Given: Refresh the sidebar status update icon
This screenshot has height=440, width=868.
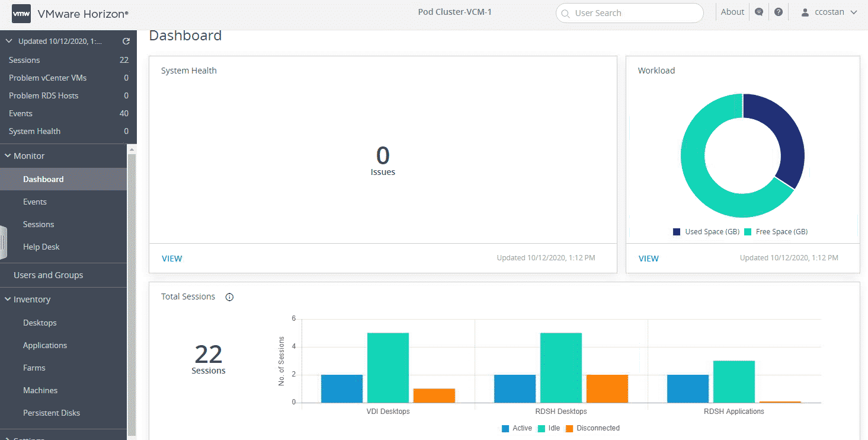Looking at the screenshot, I should (126, 42).
